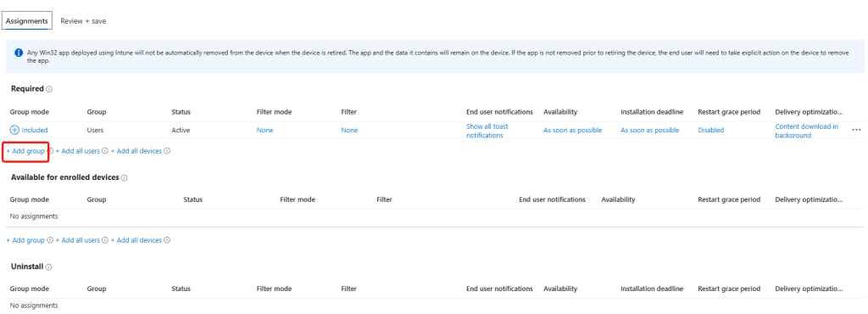Open Content download in background setting
868x314 pixels.
tap(807, 131)
